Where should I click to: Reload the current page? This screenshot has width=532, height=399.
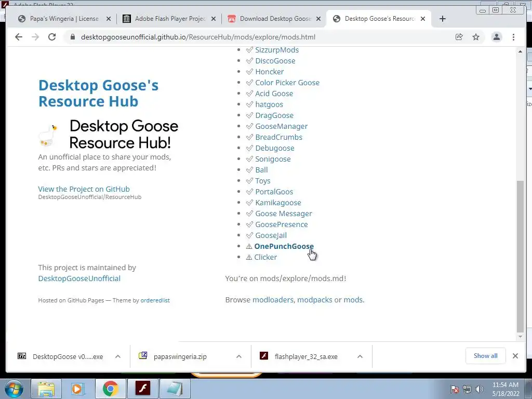click(52, 37)
